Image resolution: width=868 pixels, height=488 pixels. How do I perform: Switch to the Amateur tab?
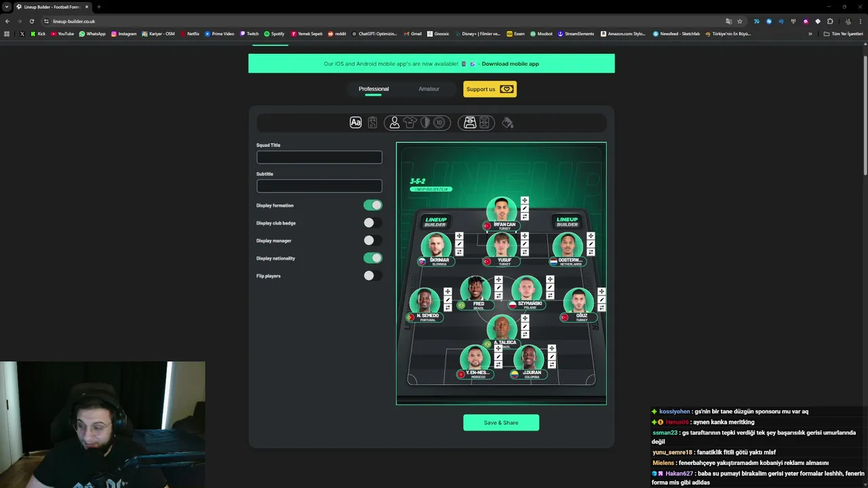pyautogui.click(x=429, y=89)
